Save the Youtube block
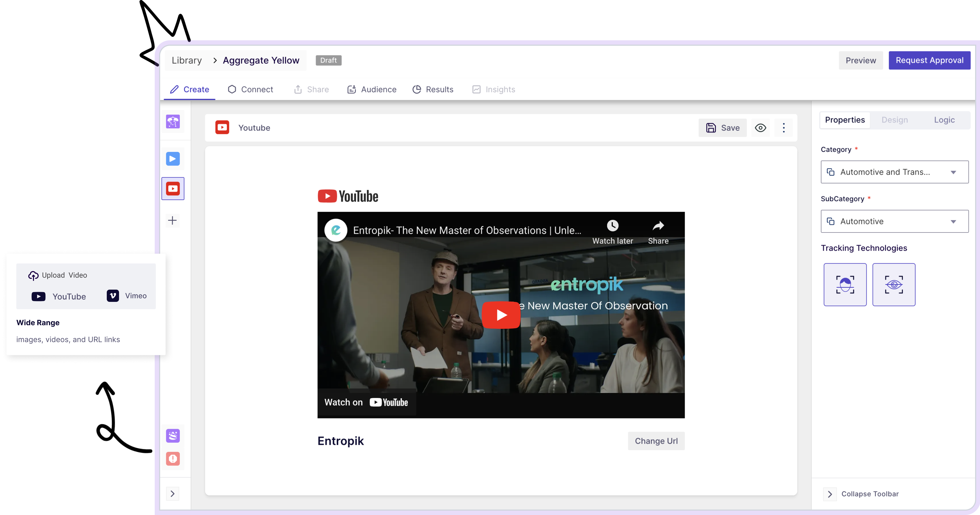980x515 pixels. coord(722,128)
